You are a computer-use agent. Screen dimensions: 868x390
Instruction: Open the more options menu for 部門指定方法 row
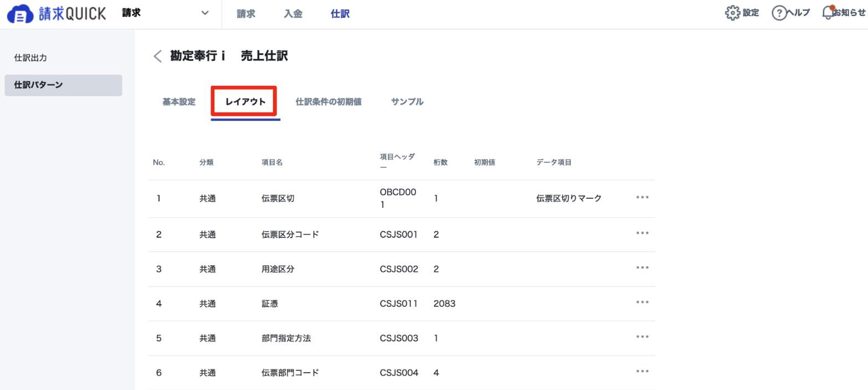642,337
